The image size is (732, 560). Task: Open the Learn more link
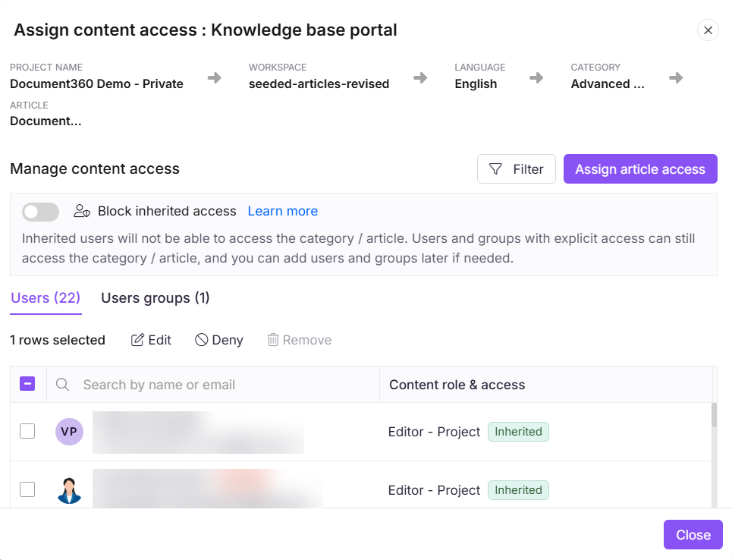[x=282, y=211]
